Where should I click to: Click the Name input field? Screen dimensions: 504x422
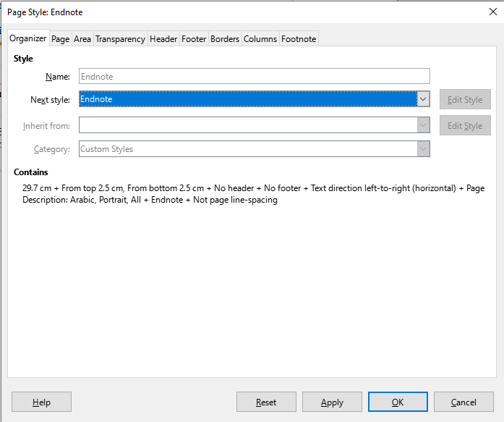pyautogui.click(x=255, y=76)
